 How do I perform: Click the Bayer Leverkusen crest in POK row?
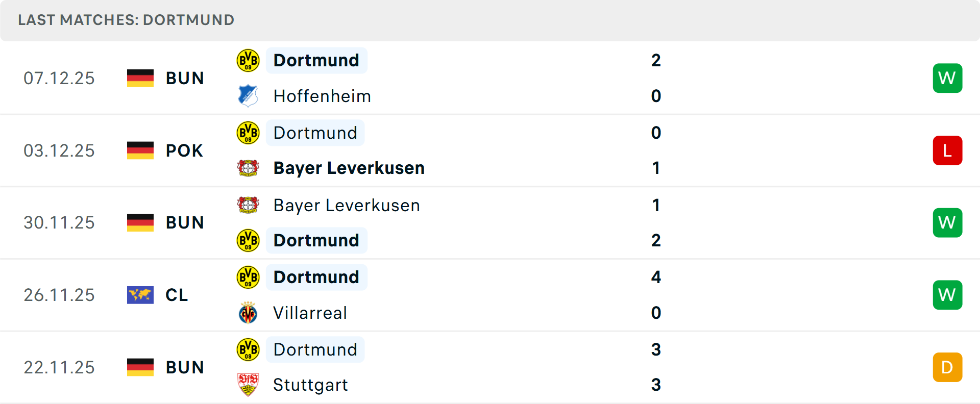(x=248, y=167)
